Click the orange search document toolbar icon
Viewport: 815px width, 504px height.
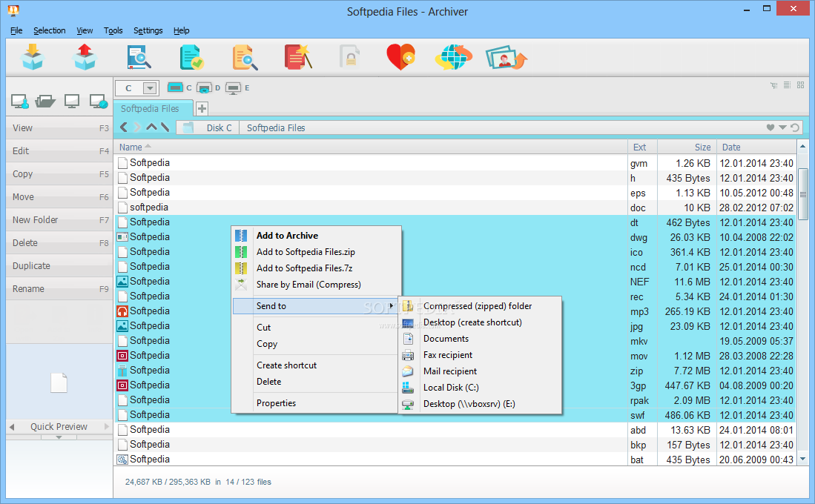(245, 57)
